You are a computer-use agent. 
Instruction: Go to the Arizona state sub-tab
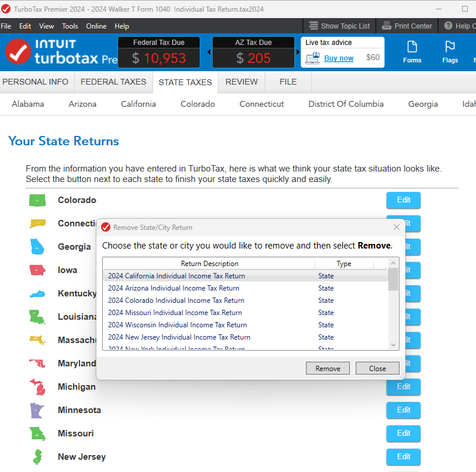[82, 104]
